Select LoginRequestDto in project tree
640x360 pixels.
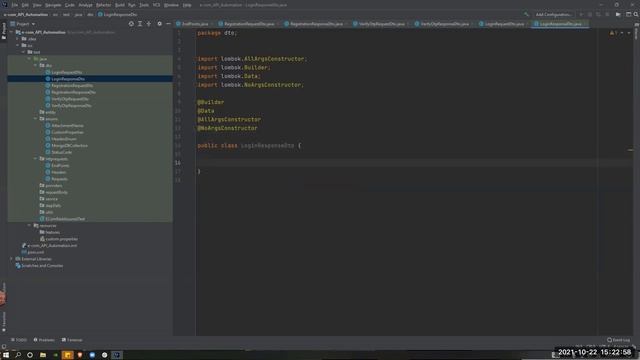[67, 72]
